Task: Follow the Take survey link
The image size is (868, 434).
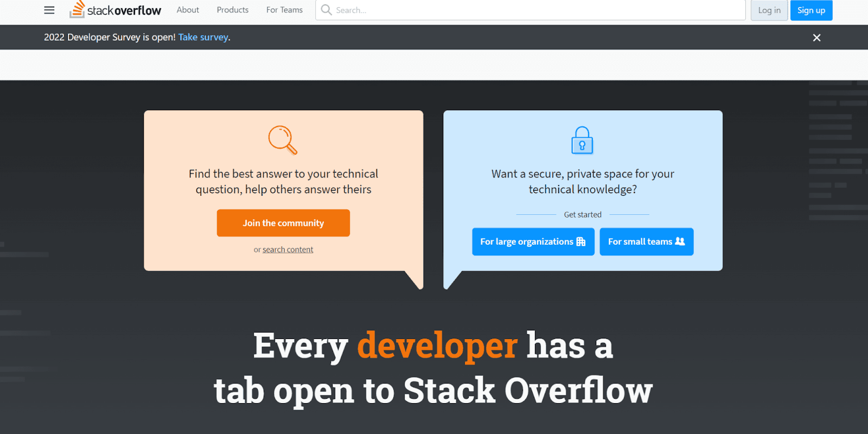Action: 203,37
